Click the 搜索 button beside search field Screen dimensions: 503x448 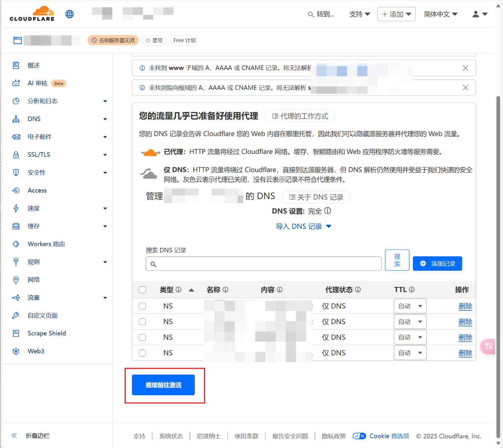pos(397,260)
